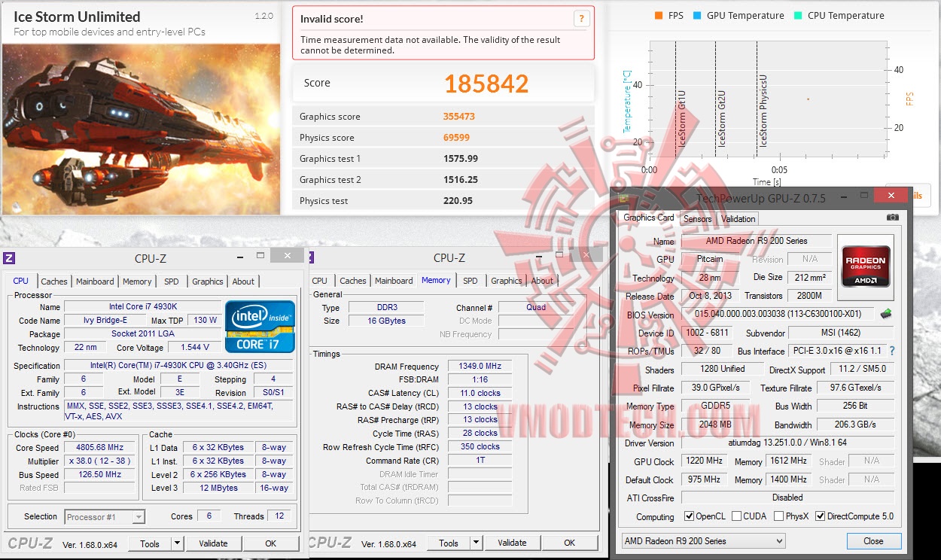Image resolution: width=941 pixels, height=560 pixels.
Task: Open the Memory tab in the left CPU-Z window
Action: (x=137, y=282)
